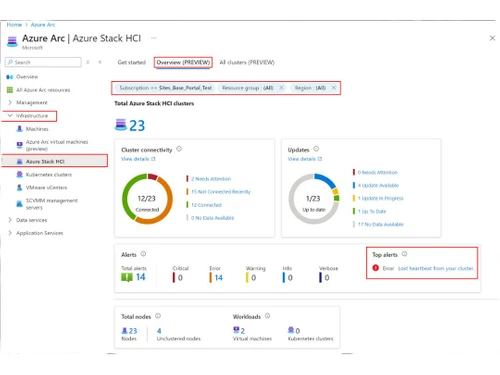This screenshot has width=500, height=375.
Task: Open the Azure Arc breadcrumb link
Action: coord(43,25)
